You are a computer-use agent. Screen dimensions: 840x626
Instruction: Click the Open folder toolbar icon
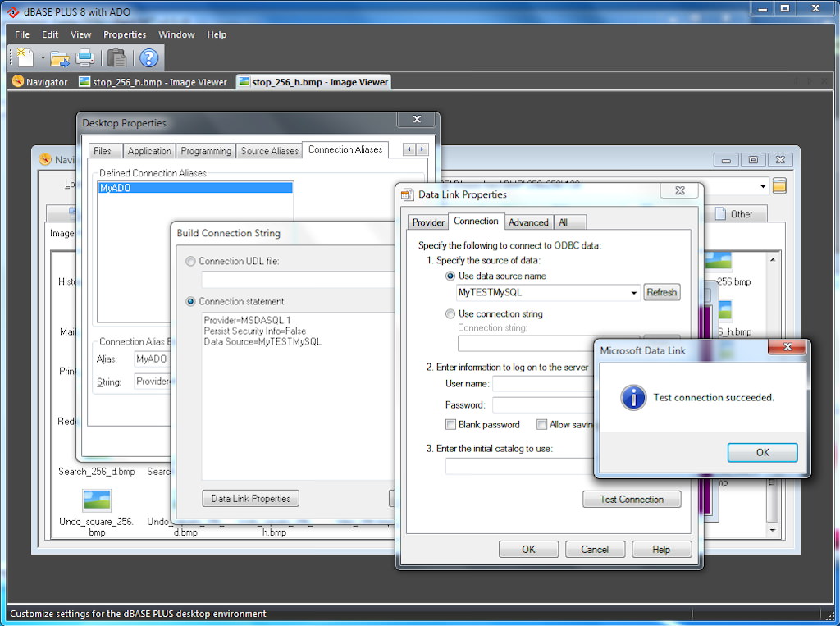click(59, 58)
